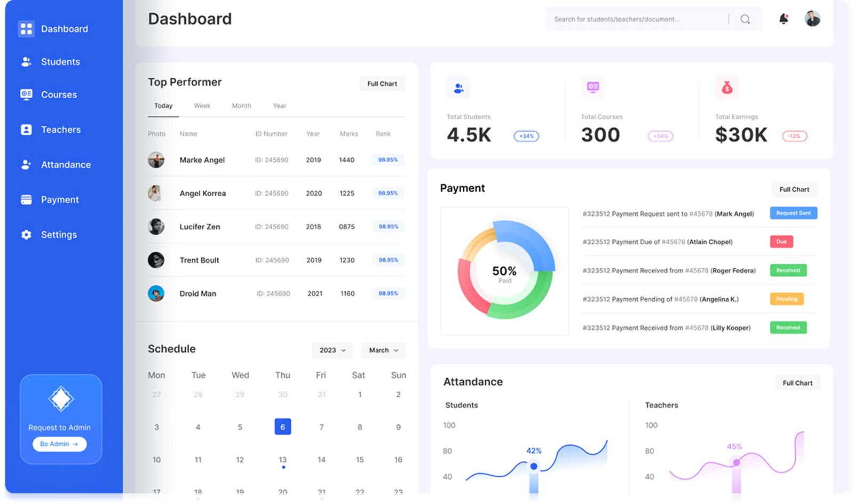Click the Total Students icon
The height and width of the screenshot is (504, 854).
click(x=458, y=87)
